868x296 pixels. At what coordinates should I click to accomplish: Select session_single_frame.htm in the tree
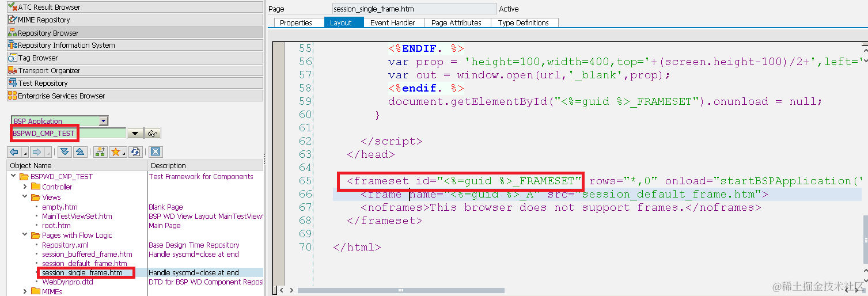(x=82, y=272)
